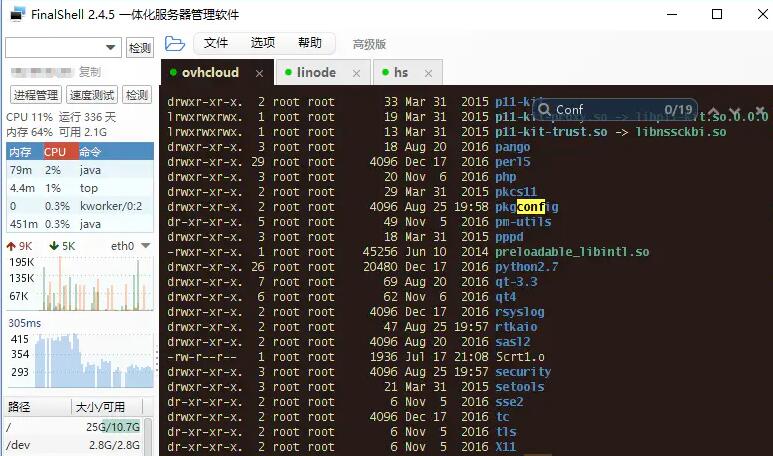Screen dimensions: 773x456
Task: Open the 帮助 menu
Action: tap(310, 43)
